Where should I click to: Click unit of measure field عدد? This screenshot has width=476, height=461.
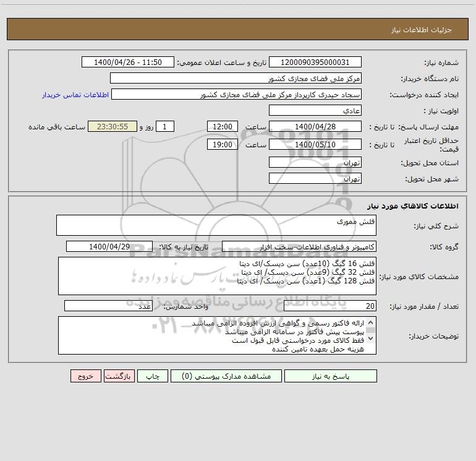[x=108, y=306]
